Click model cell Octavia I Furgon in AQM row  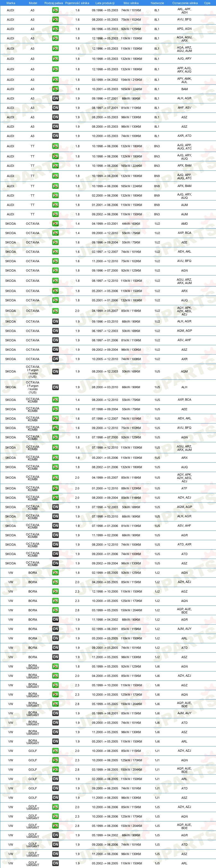[x=33, y=372]
